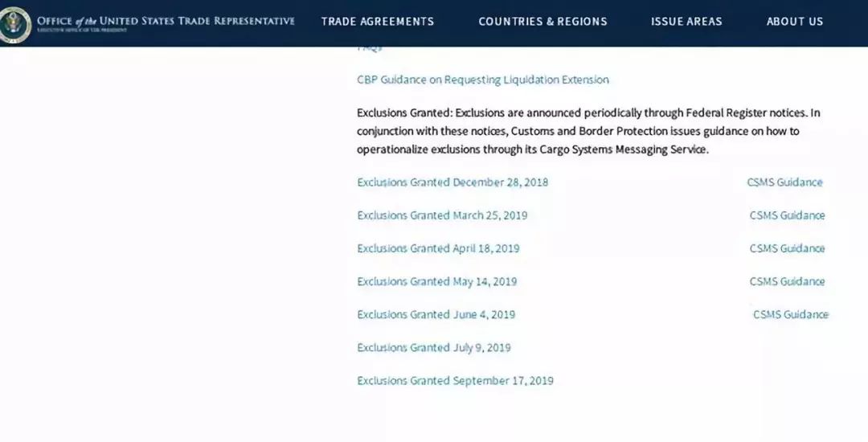This screenshot has height=442, width=868.
Task: Open CSMS Guidance for December 28, 2018
Action: [x=784, y=182]
